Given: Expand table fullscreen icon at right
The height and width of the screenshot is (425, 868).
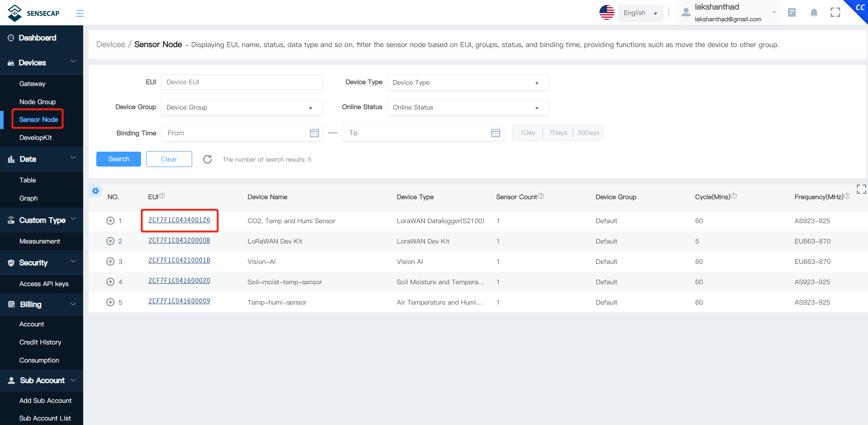Looking at the screenshot, I should coord(861,189).
